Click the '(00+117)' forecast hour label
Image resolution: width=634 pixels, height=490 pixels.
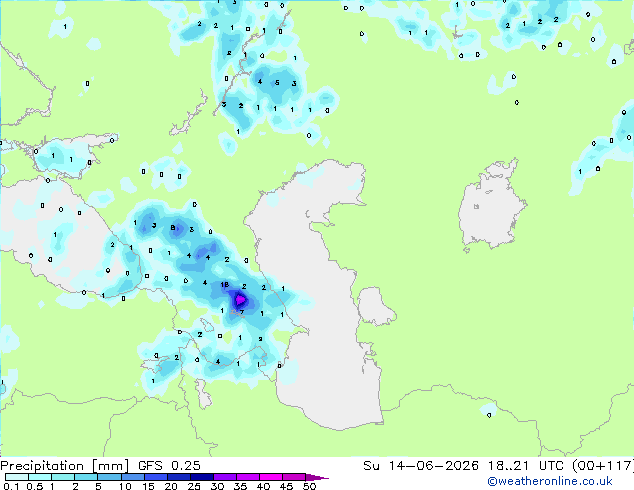[602, 466]
